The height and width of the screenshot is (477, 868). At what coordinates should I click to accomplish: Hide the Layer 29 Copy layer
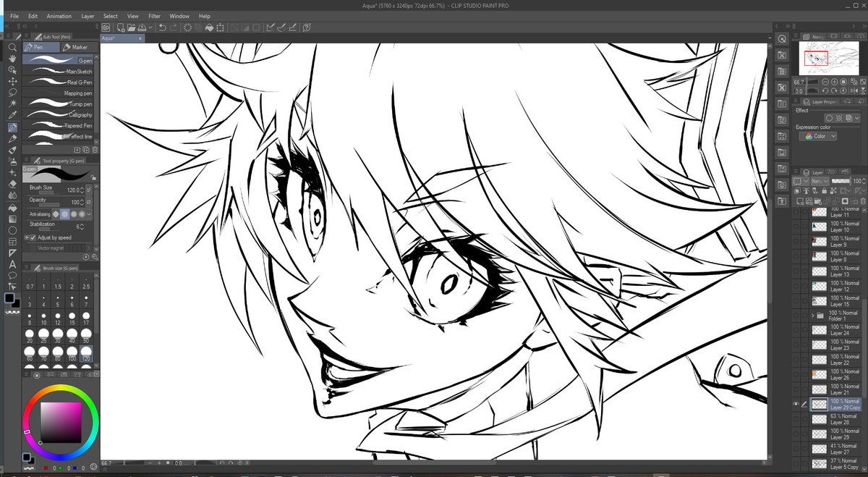[x=796, y=404]
